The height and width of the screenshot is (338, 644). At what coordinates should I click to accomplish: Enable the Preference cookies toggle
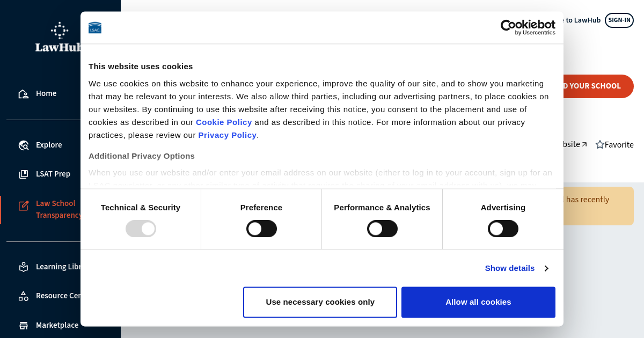coord(261,229)
